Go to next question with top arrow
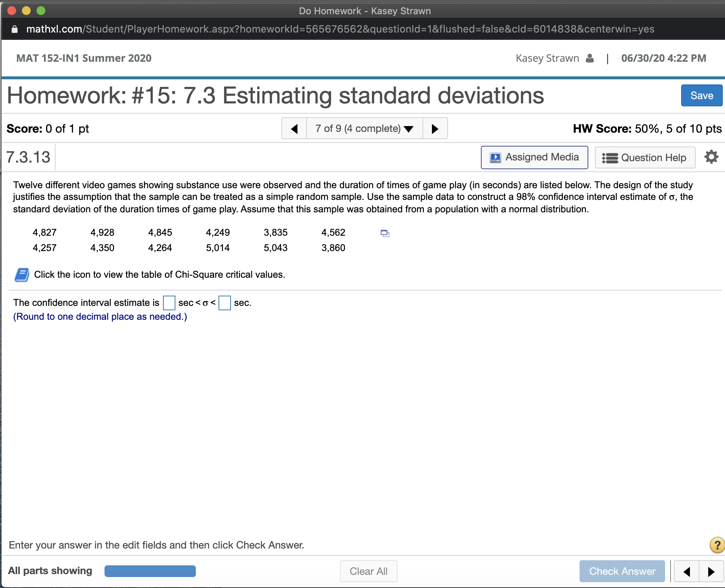The image size is (725, 588). 434,129
